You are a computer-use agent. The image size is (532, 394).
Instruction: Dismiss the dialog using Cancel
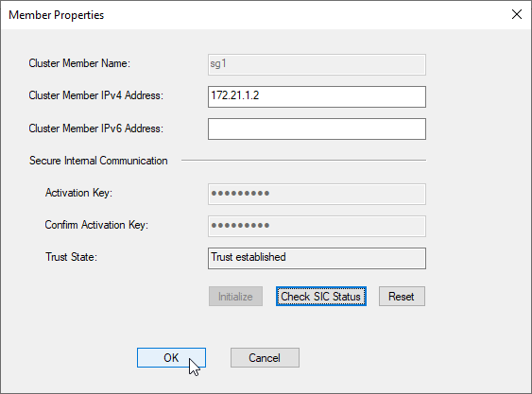265,357
